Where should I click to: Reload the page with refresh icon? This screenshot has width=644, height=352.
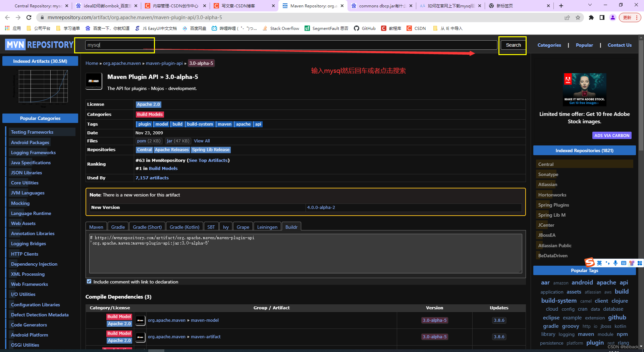(29, 17)
